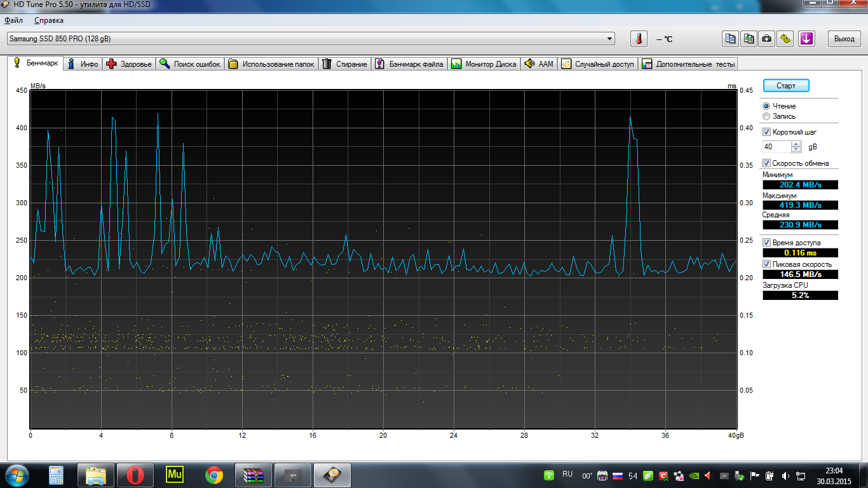Open the Samsung SSD 850 PRO drive dropdown
The image size is (868, 488).
pos(311,39)
